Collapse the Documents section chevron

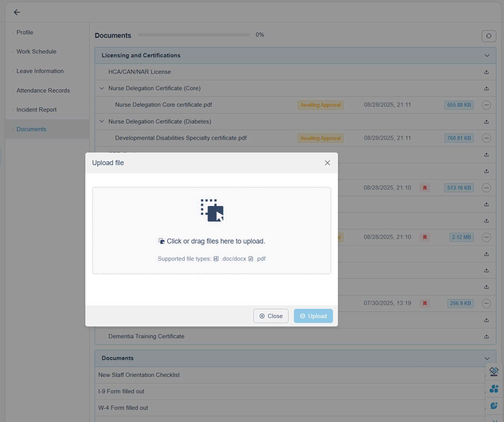tap(487, 359)
